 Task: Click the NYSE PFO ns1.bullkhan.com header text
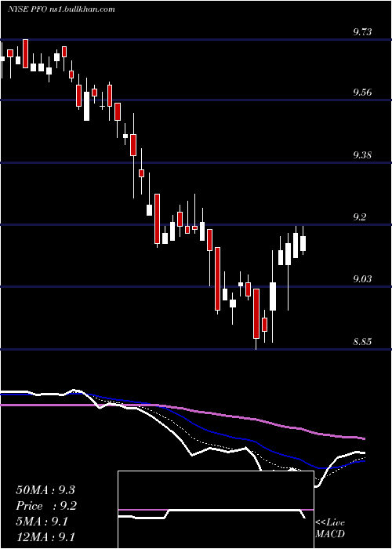coord(61,9)
